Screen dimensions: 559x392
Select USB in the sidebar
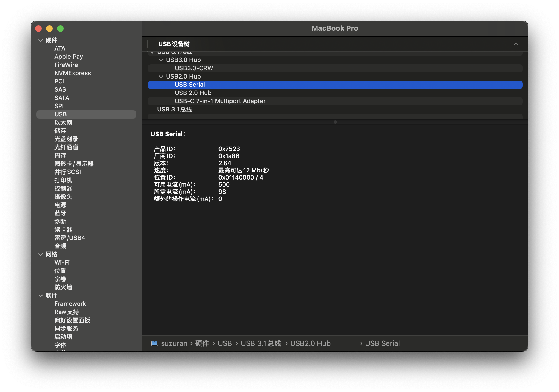click(86, 114)
